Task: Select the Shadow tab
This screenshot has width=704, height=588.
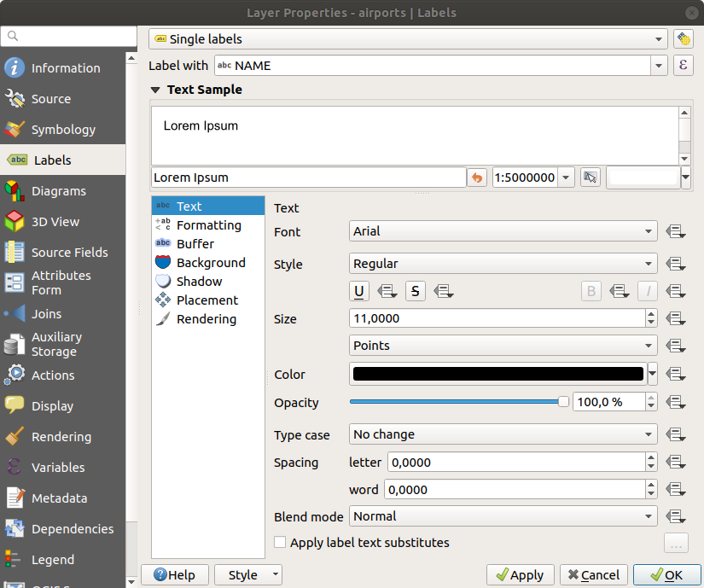Action: (x=208, y=282)
